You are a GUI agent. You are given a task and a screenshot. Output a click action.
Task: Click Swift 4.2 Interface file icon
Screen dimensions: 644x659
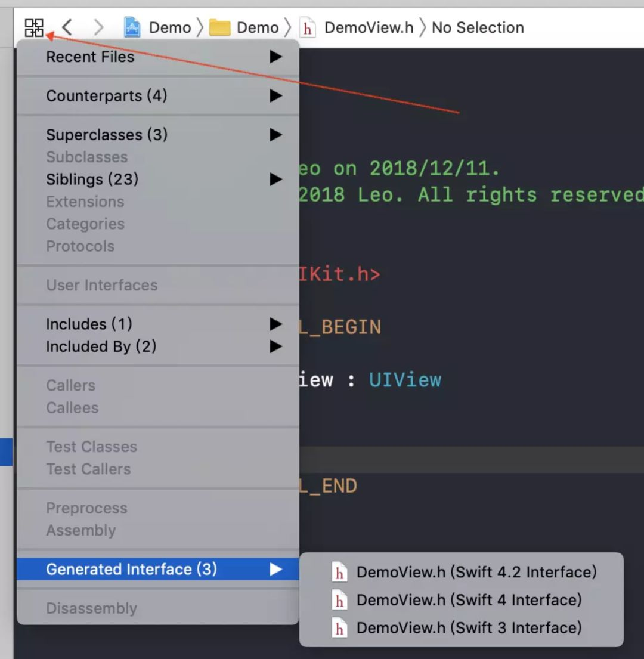coord(339,572)
